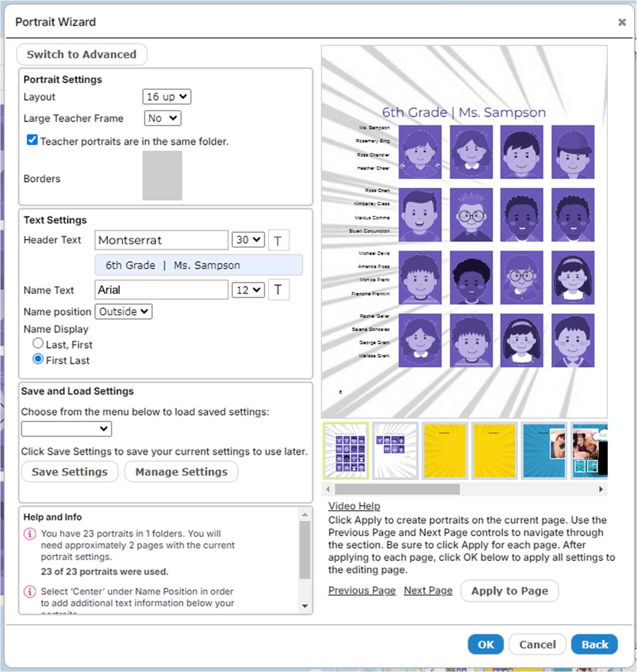
Task: Select the blue page thumbnail with photo
Action: [544, 451]
